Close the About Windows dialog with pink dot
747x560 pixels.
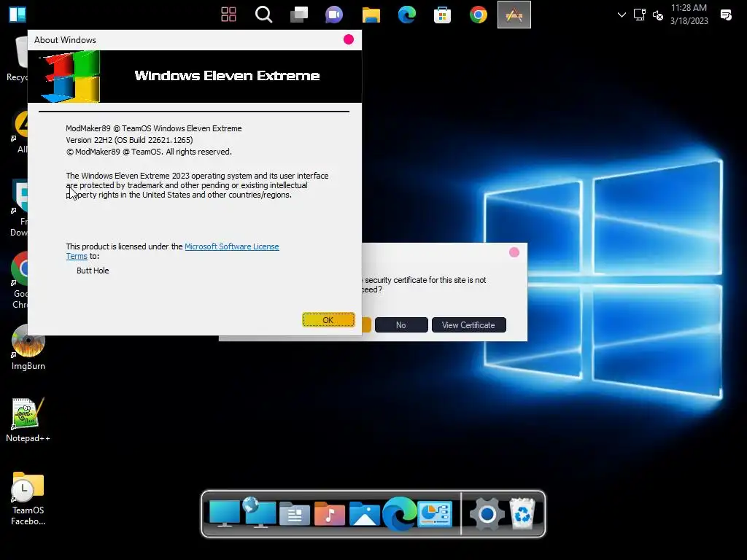[x=348, y=39]
